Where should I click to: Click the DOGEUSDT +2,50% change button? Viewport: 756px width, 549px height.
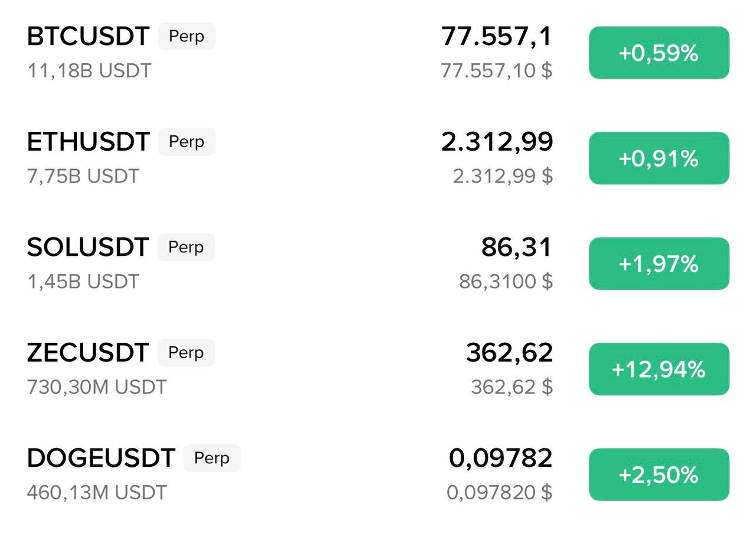659,475
